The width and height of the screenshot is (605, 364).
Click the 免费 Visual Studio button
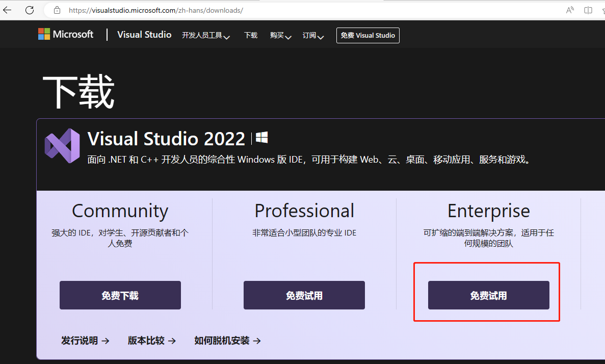click(367, 36)
